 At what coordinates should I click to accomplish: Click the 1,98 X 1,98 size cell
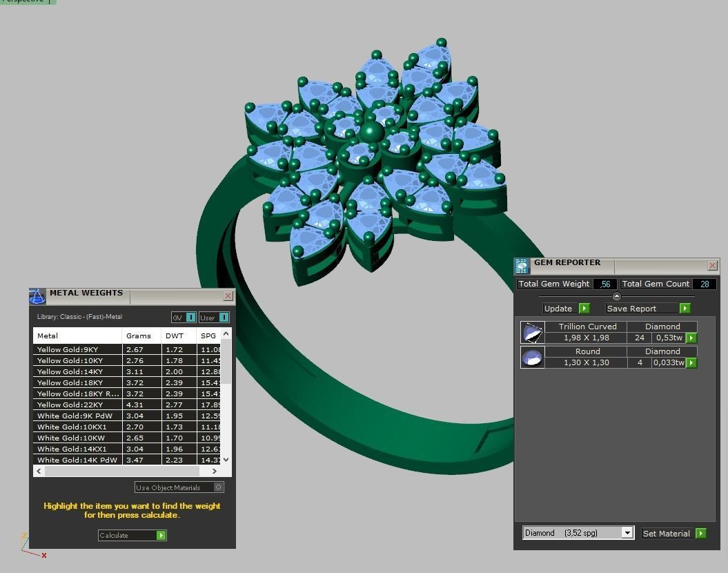click(587, 338)
